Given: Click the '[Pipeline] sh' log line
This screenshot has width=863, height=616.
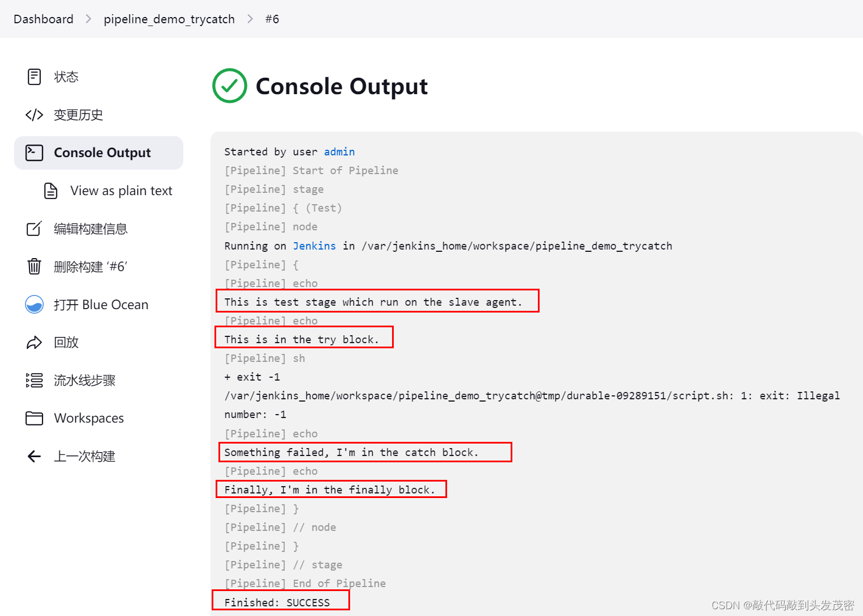Looking at the screenshot, I should (264, 358).
